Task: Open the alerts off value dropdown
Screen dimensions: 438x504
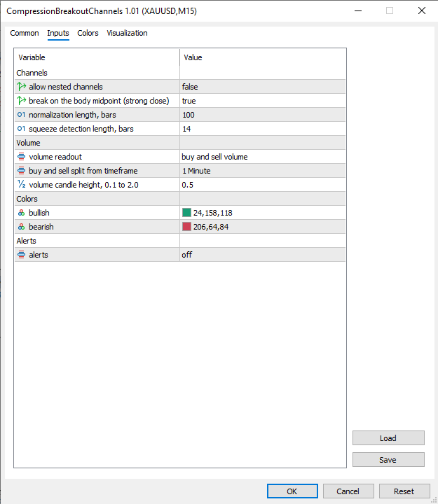Action: click(x=263, y=255)
